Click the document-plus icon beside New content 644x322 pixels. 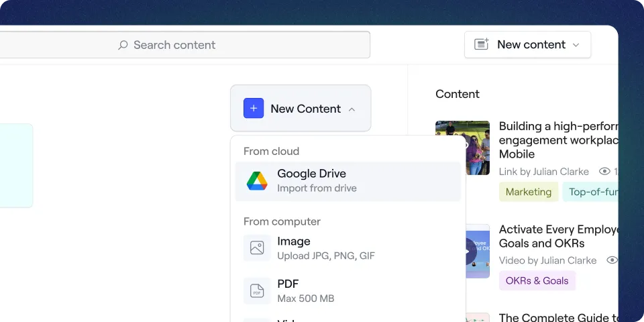pos(482,44)
